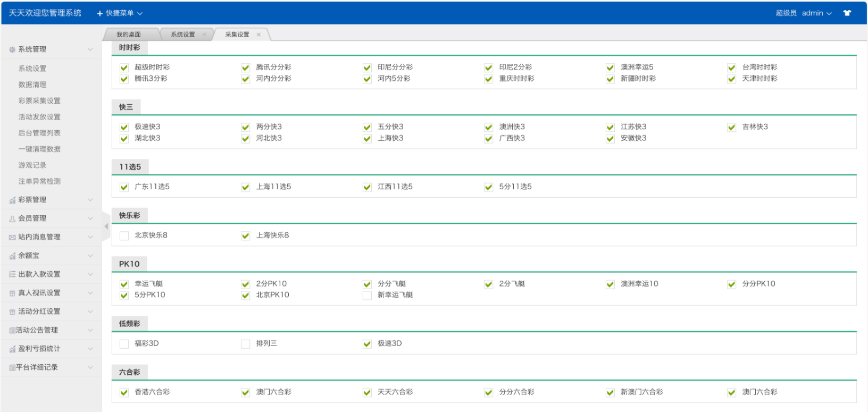Click the envelope icon next to 站内消息管理
Screen dimensions: 868x412
point(12,237)
